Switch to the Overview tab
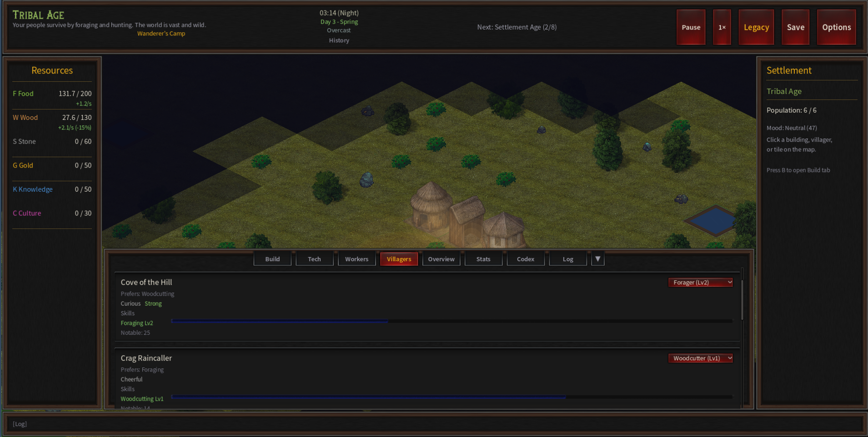 coord(441,259)
